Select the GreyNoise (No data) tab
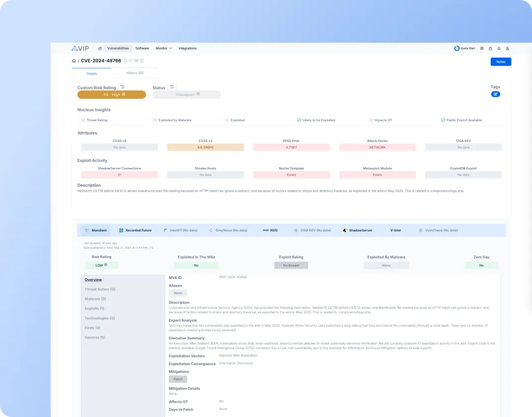This screenshot has width=532, height=417. tap(228, 230)
